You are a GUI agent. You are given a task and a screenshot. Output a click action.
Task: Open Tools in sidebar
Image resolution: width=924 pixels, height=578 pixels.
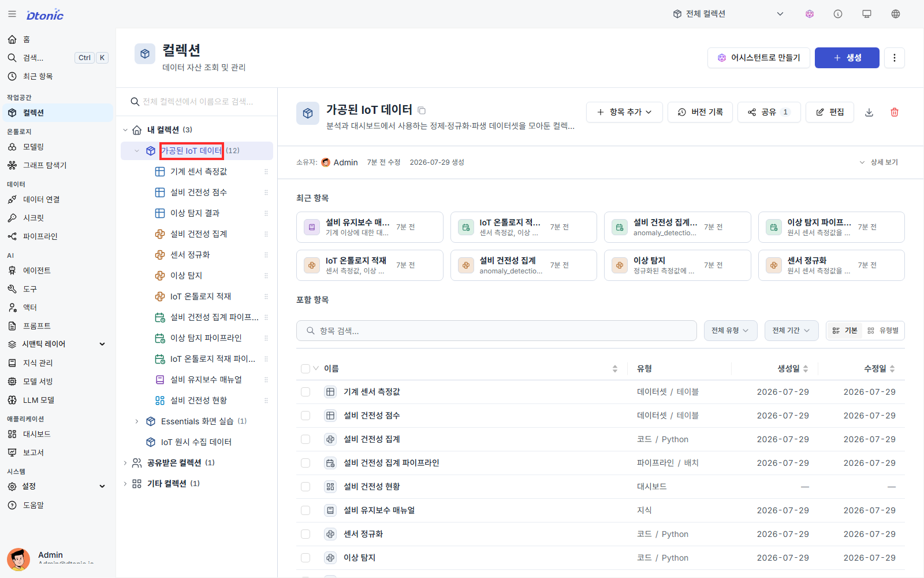point(57,289)
